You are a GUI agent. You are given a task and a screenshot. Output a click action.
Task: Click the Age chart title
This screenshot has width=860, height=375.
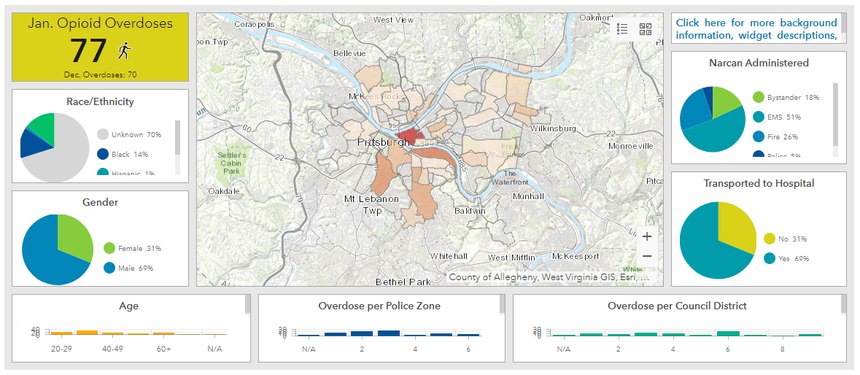128,306
